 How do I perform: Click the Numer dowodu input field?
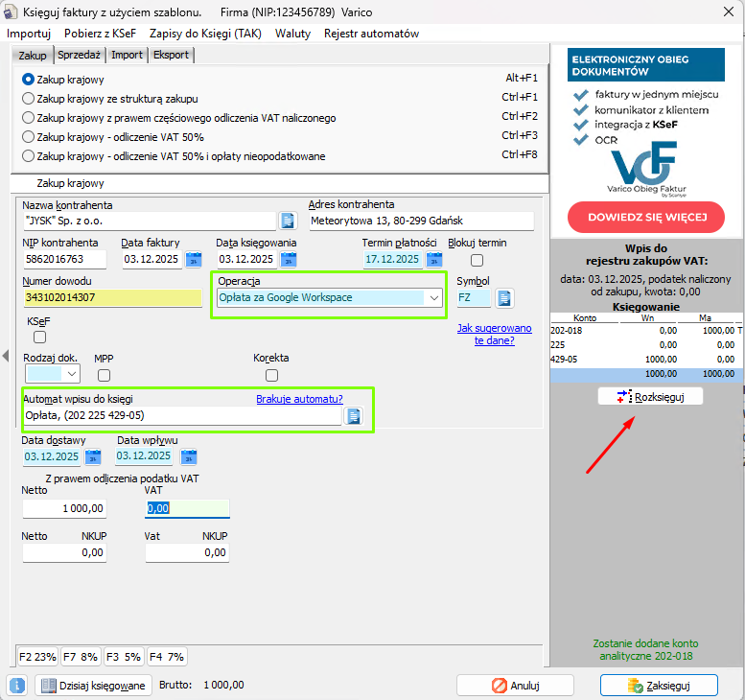click(111, 298)
